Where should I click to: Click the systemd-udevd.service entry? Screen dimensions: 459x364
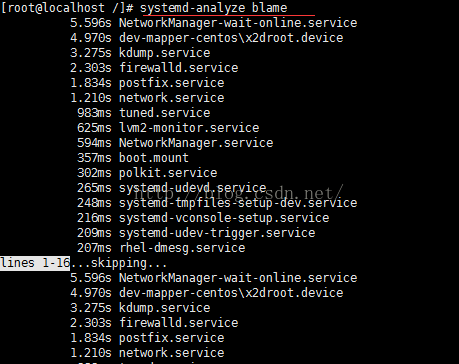[172, 188]
